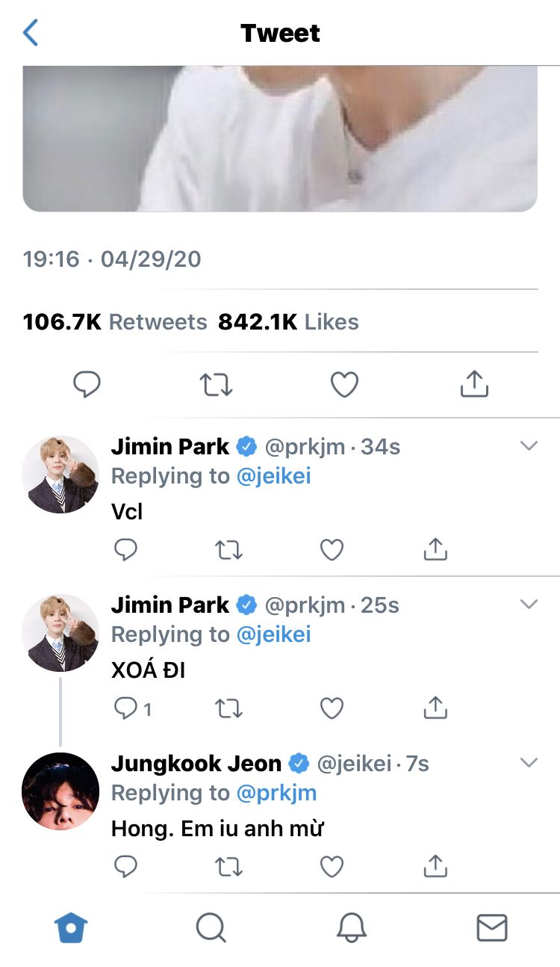Switch to the Home tab

71,928
